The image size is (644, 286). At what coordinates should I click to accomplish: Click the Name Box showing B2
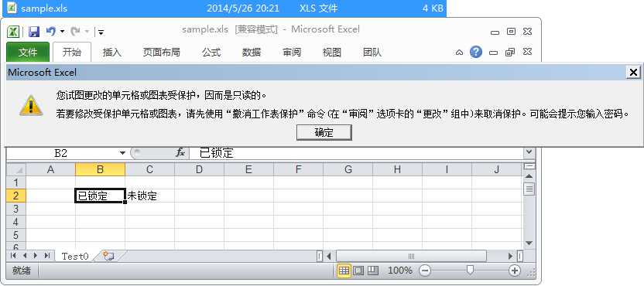tap(62, 153)
